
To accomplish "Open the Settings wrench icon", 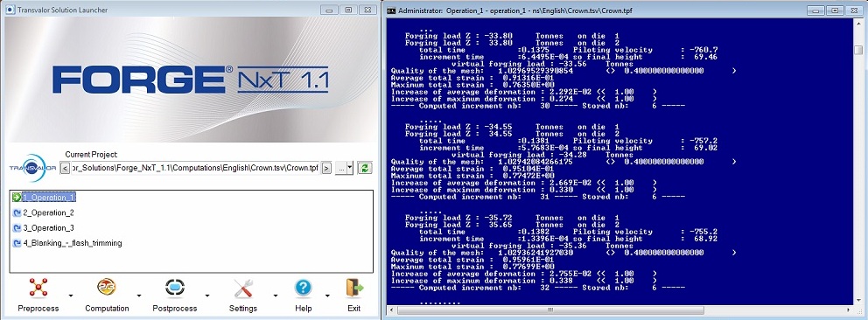I will tap(243, 288).
